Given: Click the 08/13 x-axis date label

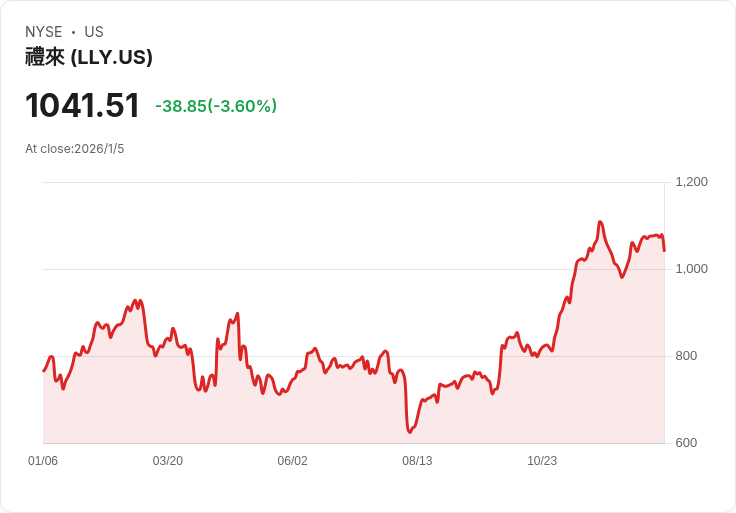Looking at the screenshot, I should point(417,460).
